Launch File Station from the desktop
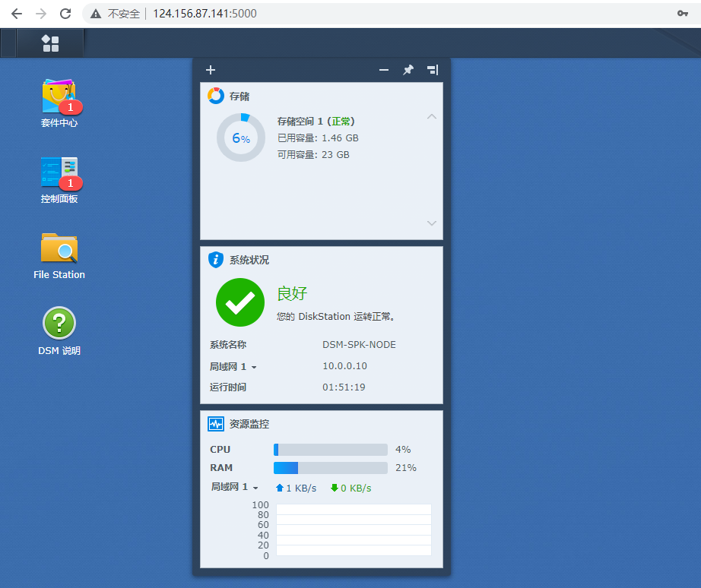Screen dimensions: 701x588 [x=59, y=249]
